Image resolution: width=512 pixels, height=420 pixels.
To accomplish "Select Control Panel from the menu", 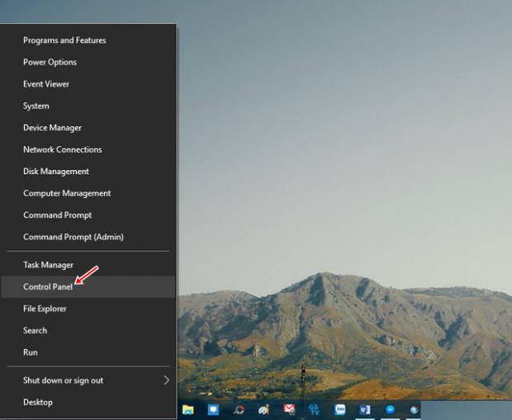I will pyautogui.click(x=48, y=286).
